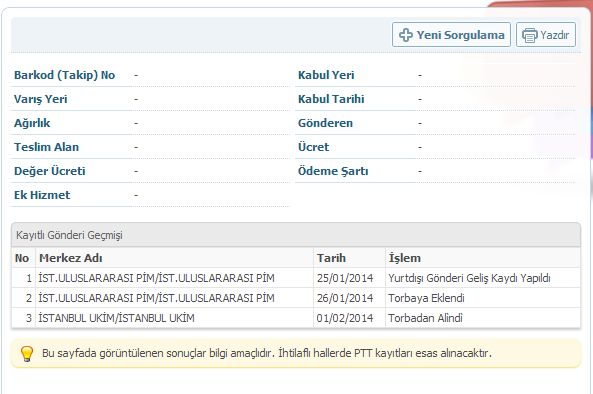Click the date 26/01/2014
Viewport: 593px width, 394px height.
coord(345,298)
